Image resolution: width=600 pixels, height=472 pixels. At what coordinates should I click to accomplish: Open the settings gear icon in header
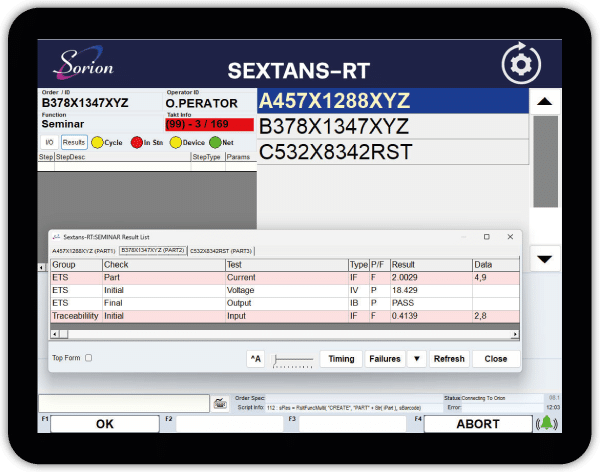click(521, 64)
